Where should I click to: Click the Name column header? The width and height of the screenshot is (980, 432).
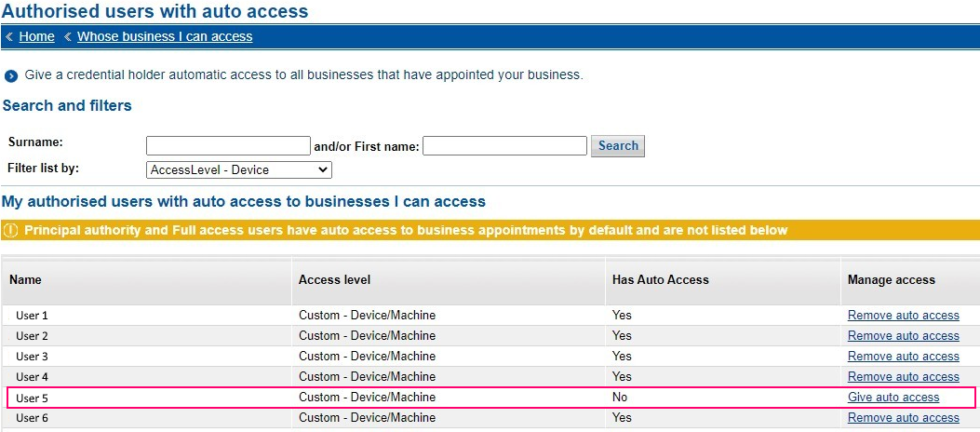26,279
